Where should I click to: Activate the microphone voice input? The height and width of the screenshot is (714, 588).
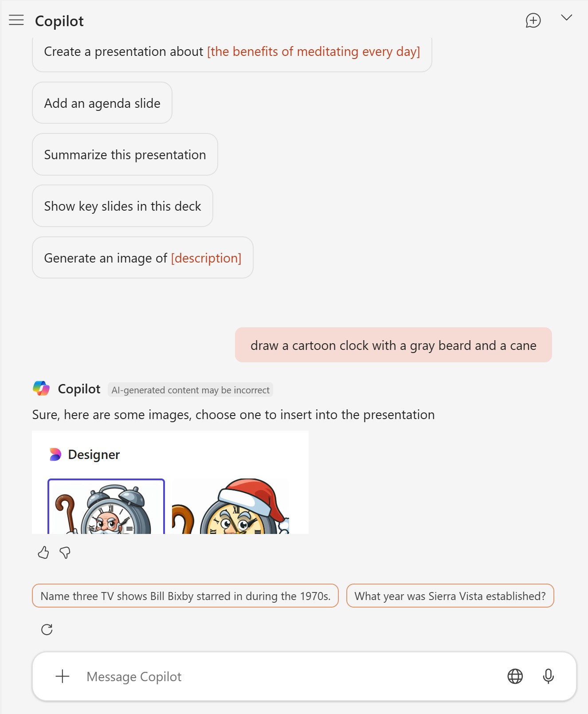click(548, 676)
